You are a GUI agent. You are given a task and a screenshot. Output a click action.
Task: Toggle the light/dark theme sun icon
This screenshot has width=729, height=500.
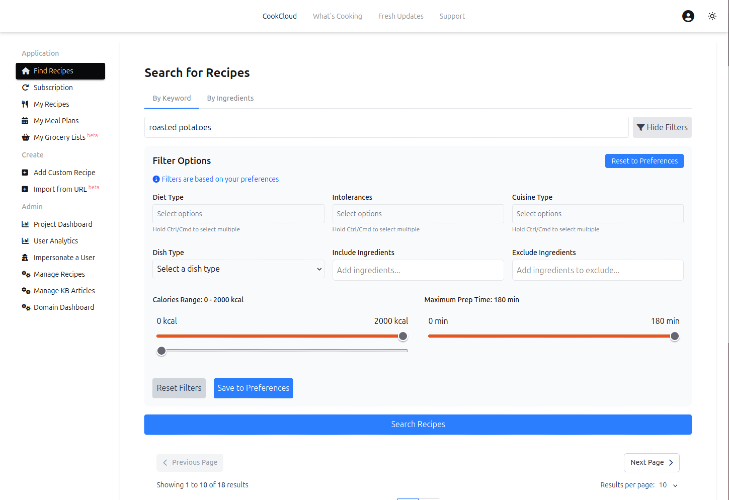point(712,16)
